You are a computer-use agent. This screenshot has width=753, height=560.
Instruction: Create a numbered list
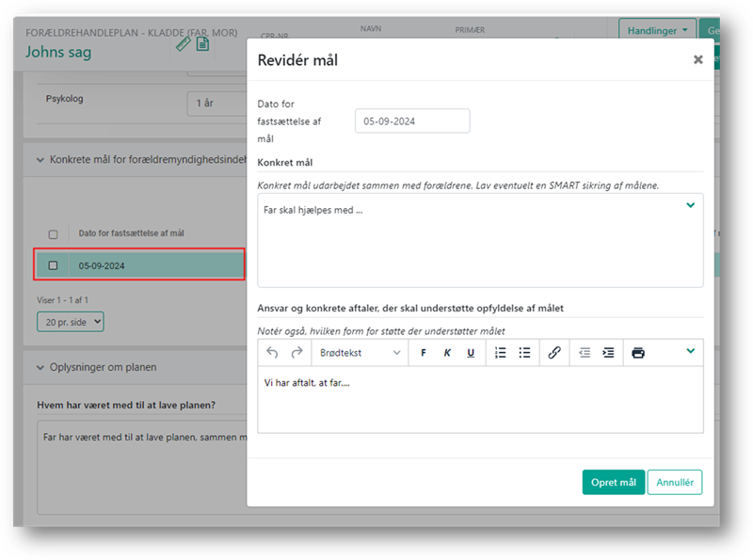click(x=501, y=352)
